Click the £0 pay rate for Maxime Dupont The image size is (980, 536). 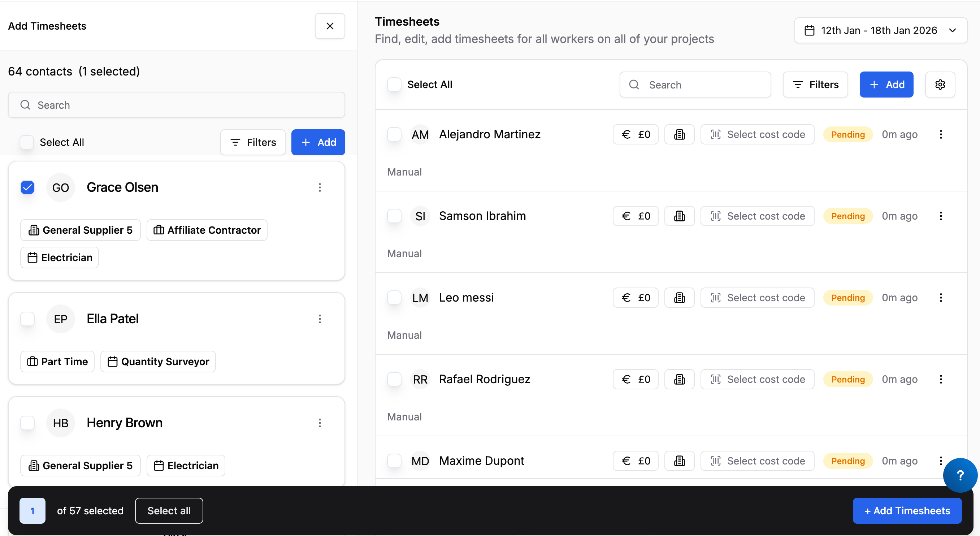635,461
